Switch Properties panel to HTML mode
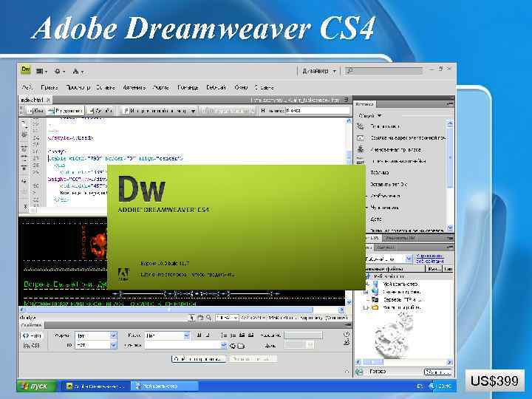This screenshot has height=399, width=532. click(x=32, y=336)
